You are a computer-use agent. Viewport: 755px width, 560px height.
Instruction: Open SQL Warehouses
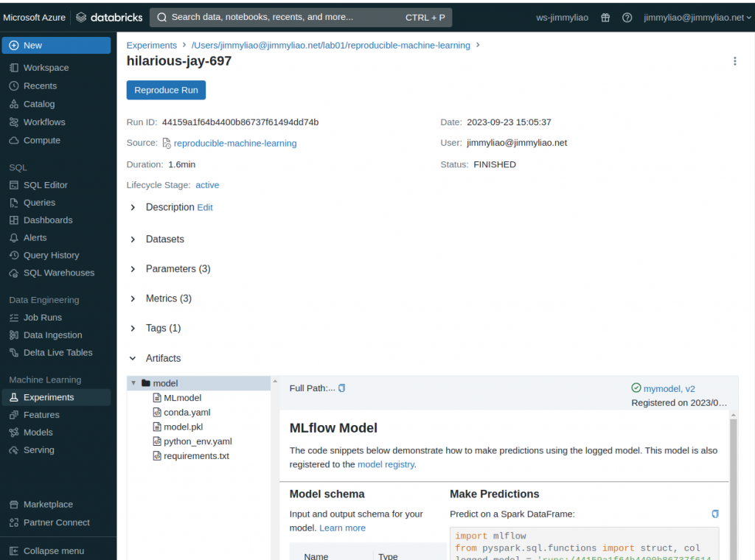[x=59, y=273]
